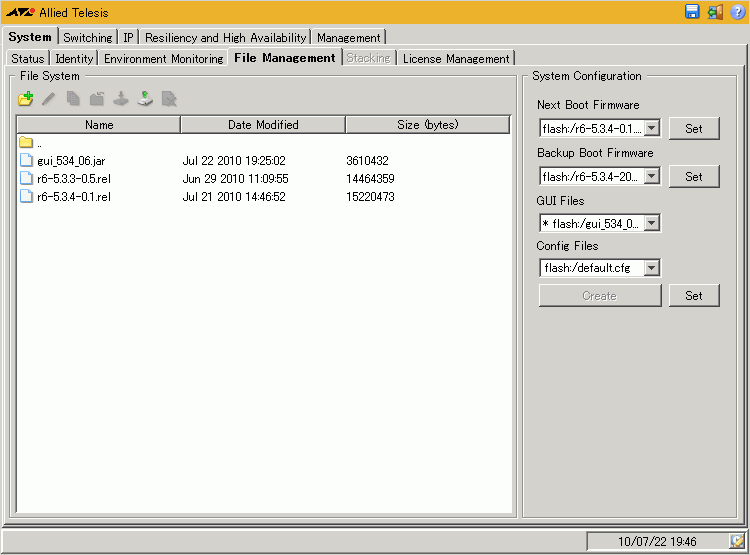Select the file name r6-5.3.3-0.5.rel

[x=74, y=178]
